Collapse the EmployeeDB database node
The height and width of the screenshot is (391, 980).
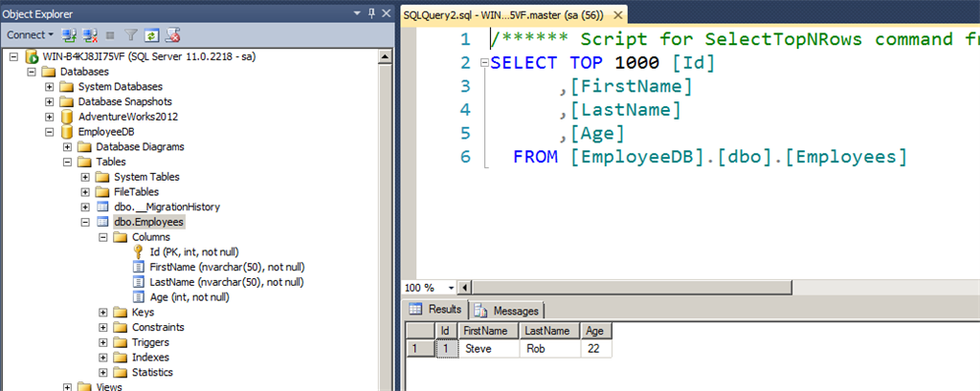pyautogui.click(x=50, y=133)
